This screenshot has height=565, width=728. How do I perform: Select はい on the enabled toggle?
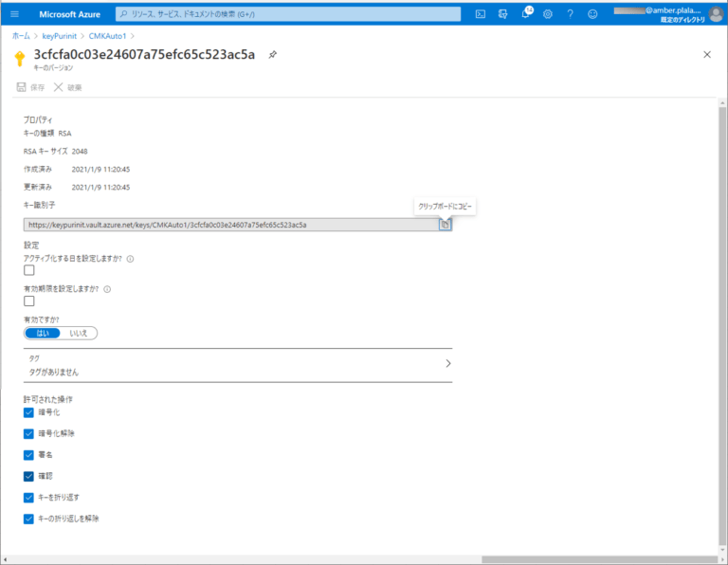43,334
